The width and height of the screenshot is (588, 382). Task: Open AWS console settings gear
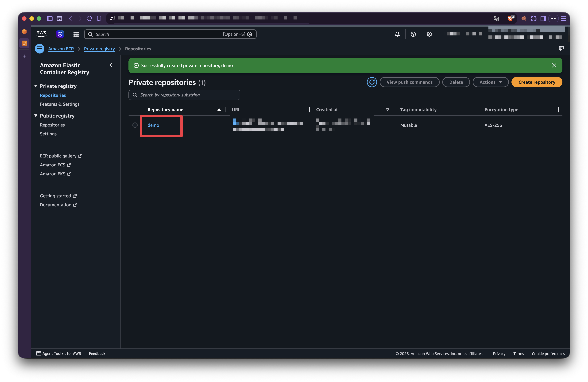click(x=429, y=34)
